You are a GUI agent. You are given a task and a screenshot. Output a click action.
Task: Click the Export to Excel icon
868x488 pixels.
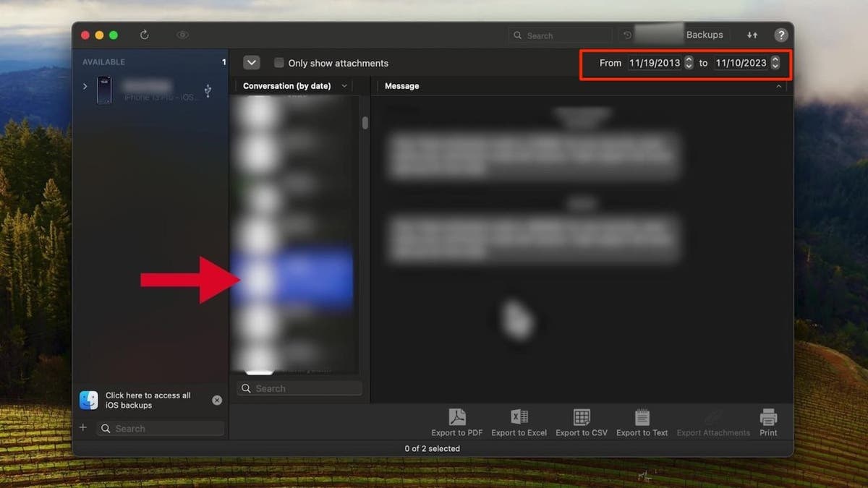(x=519, y=417)
